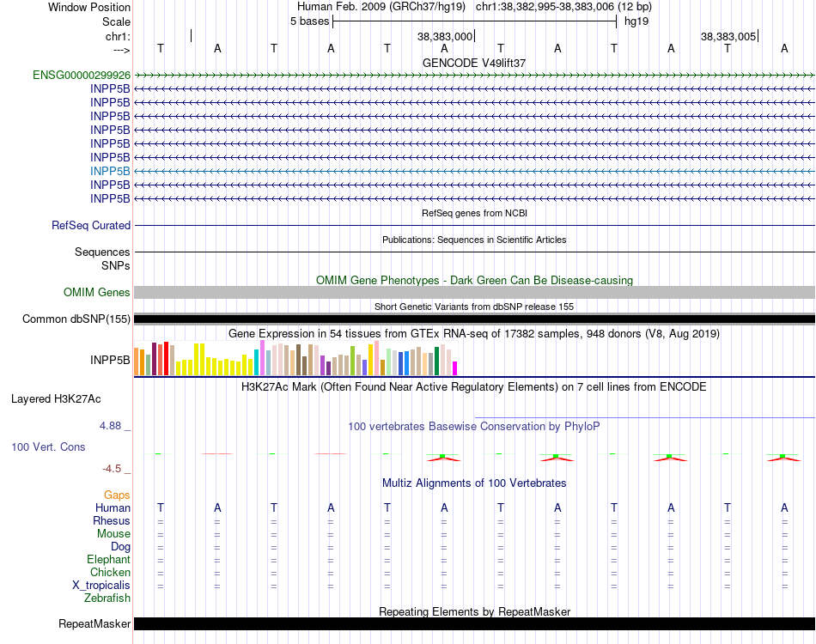Click the Human Feb. 2009 (GRCh37/hg19) header text
The height and width of the screenshot is (644, 816).
(x=382, y=7)
